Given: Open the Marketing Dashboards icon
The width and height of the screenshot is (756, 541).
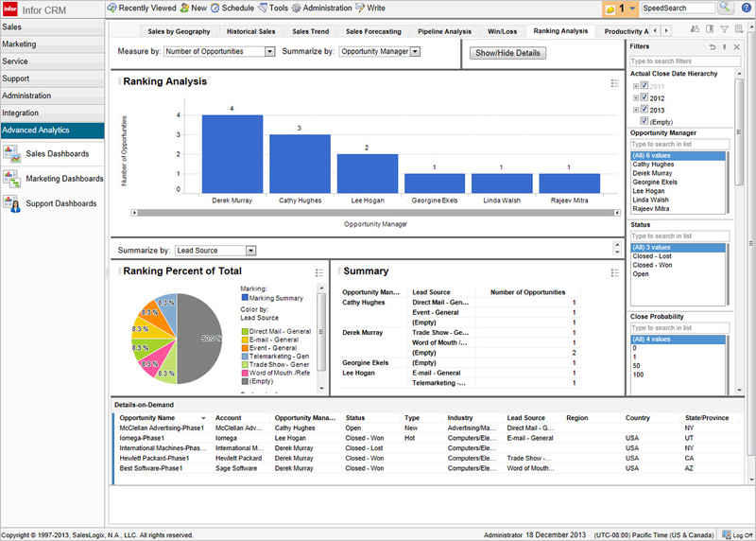Looking at the screenshot, I should click(13, 179).
